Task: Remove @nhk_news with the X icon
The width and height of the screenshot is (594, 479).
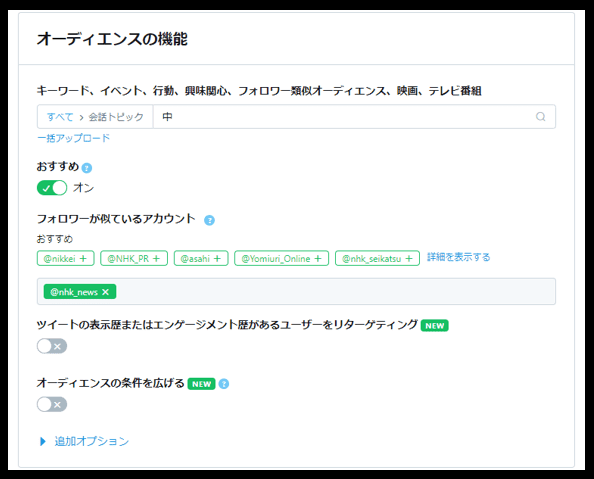Action: click(x=106, y=292)
